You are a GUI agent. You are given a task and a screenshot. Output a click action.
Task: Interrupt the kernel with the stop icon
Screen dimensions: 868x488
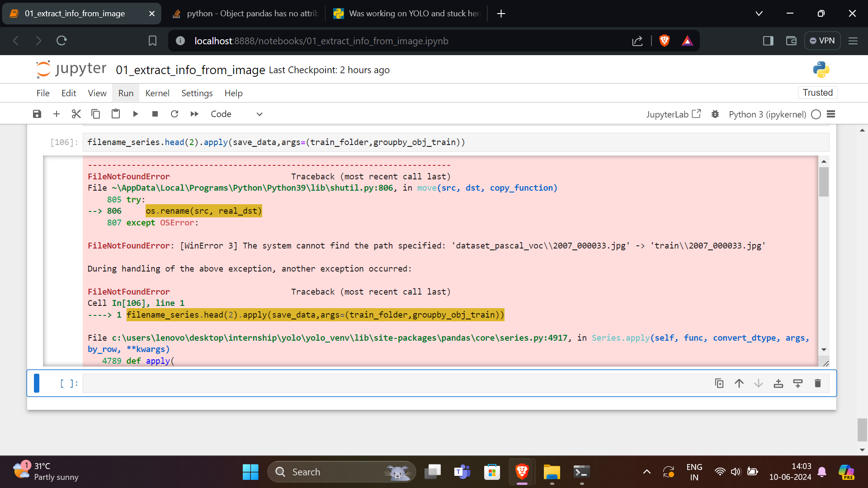(155, 114)
